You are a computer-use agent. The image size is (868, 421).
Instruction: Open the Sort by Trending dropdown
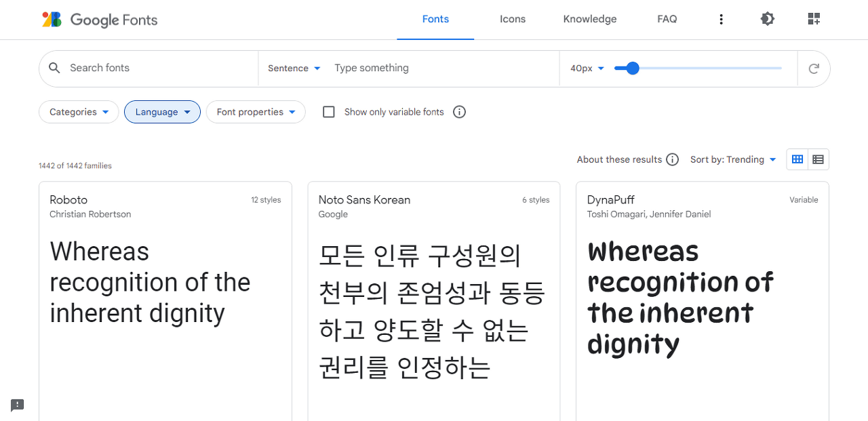(733, 159)
